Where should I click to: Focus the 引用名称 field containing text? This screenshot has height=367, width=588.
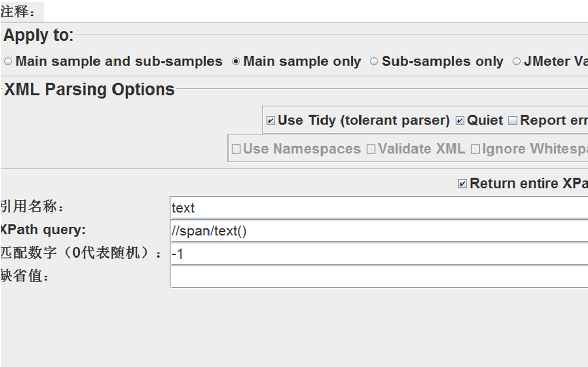pos(379,208)
